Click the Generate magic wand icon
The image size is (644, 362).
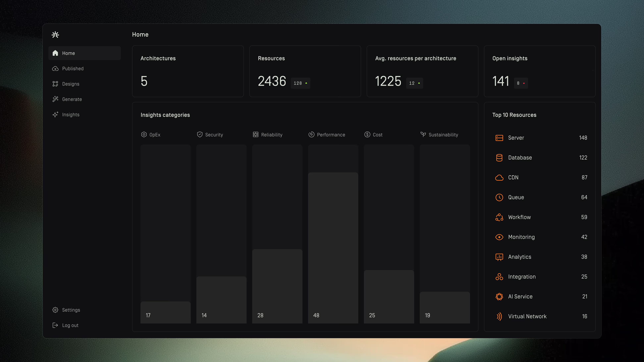(55, 99)
